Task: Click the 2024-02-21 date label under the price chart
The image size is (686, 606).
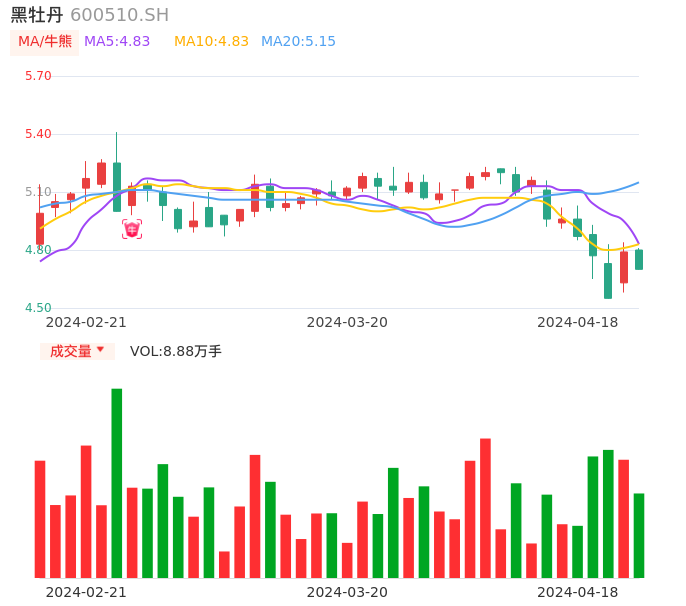Action: (86, 322)
